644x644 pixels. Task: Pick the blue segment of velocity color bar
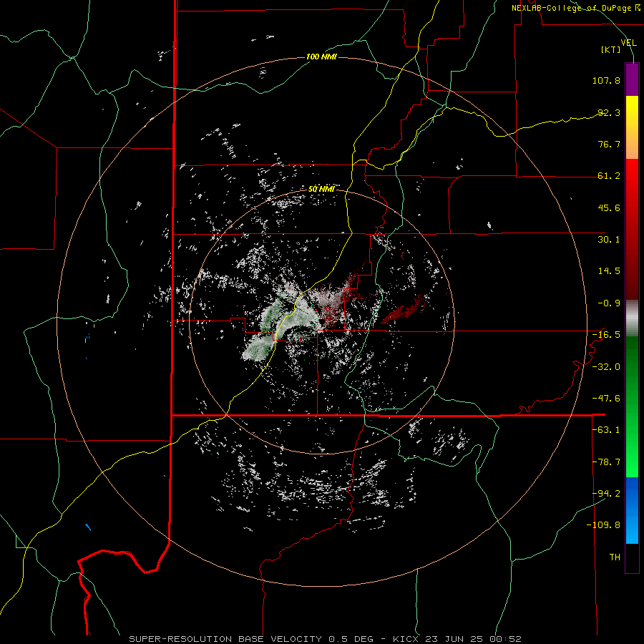[x=632, y=510]
